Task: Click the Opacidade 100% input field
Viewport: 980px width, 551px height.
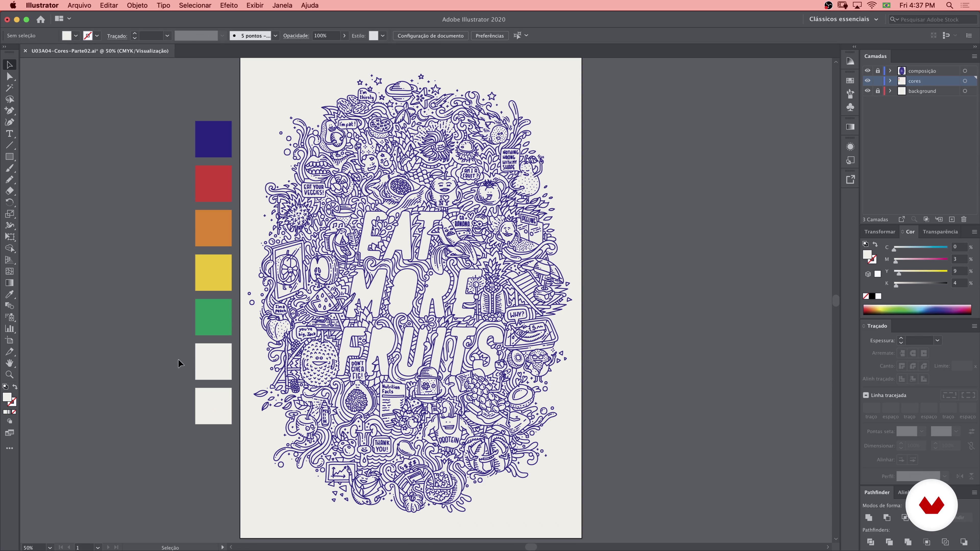Action: [326, 35]
